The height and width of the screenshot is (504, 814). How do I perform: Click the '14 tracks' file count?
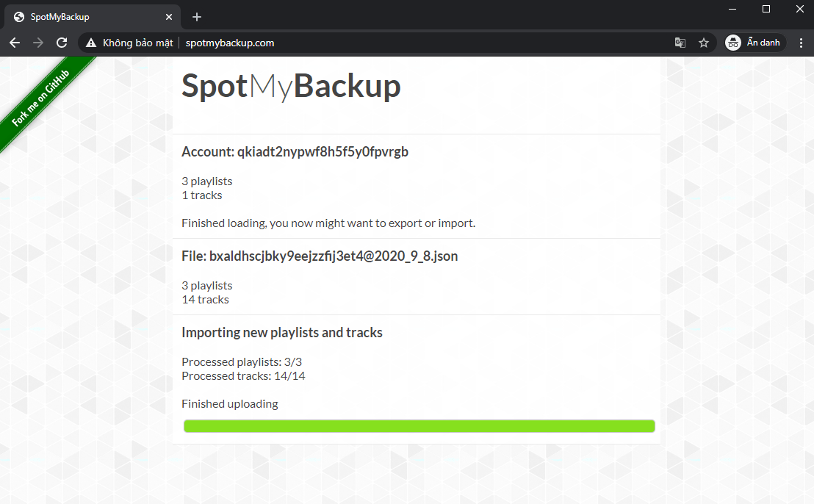coord(205,300)
